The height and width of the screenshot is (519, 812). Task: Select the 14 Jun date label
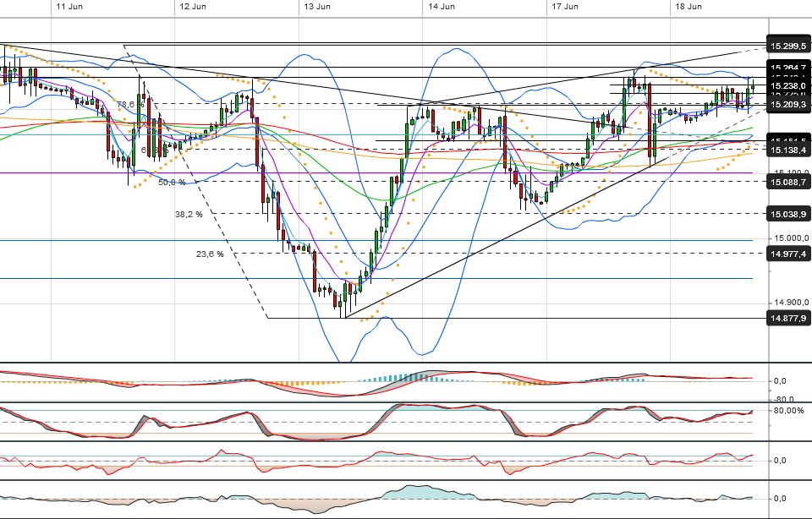pyautogui.click(x=442, y=7)
